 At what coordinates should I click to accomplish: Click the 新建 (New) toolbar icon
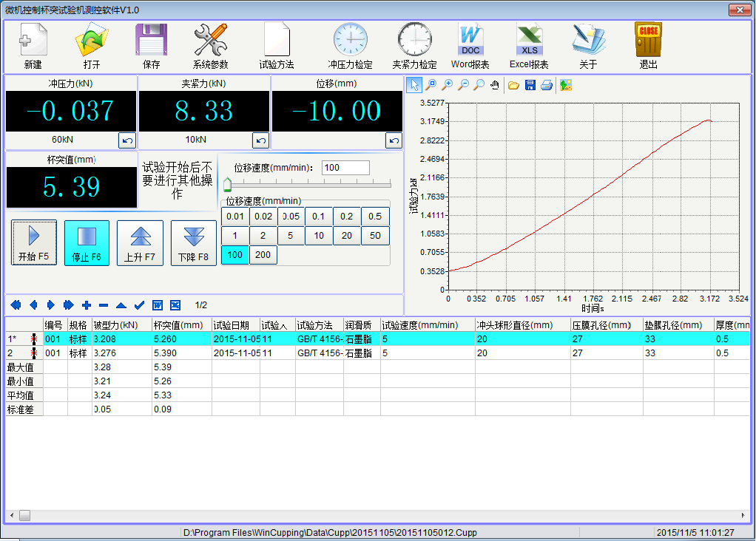pos(33,45)
